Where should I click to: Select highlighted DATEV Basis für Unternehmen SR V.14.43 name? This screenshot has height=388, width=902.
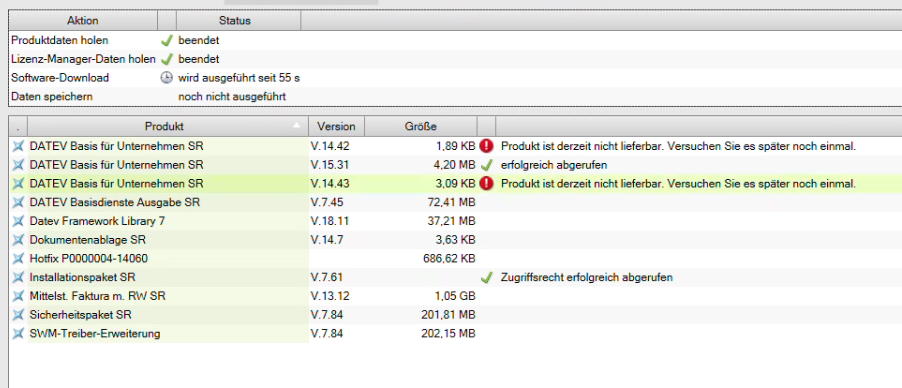117,184
